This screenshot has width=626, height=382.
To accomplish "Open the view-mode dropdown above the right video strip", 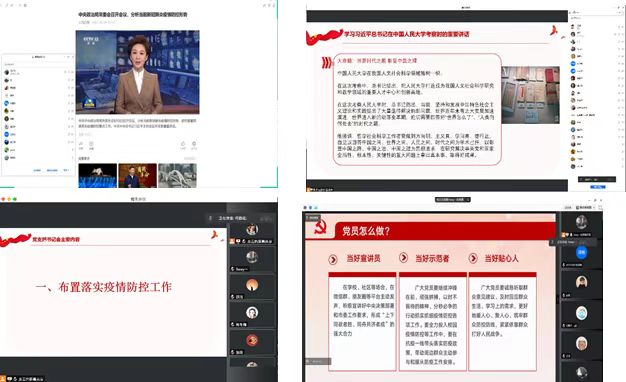I will 586,208.
